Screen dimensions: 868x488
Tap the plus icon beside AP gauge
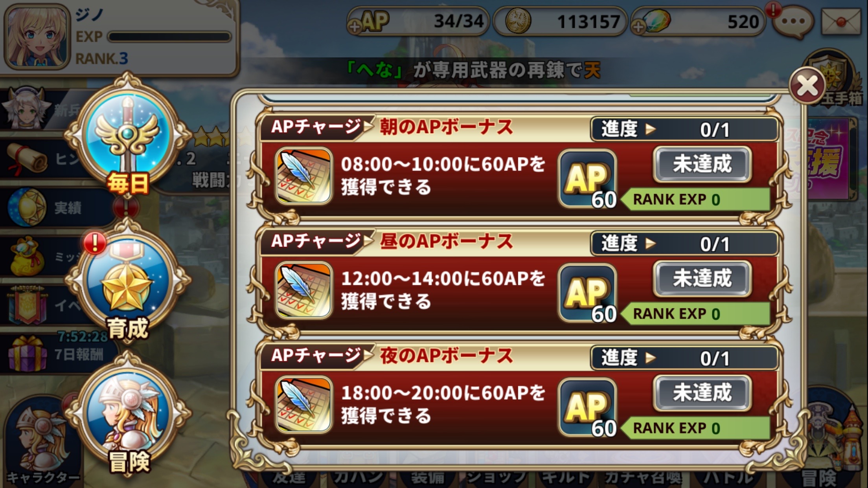pos(355,27)
